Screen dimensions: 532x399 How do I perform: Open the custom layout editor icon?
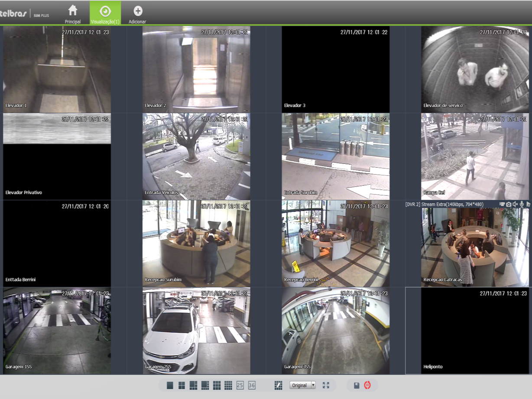coord(278,385)
